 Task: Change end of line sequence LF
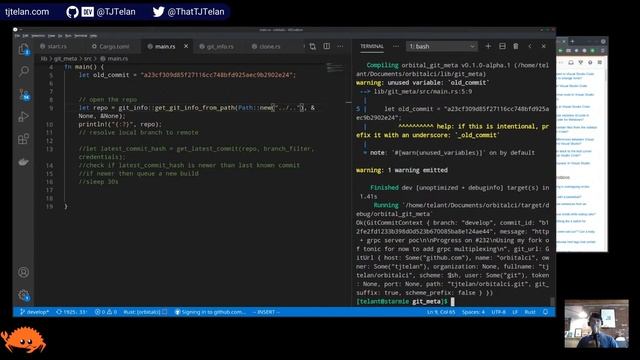coord(515,312)
